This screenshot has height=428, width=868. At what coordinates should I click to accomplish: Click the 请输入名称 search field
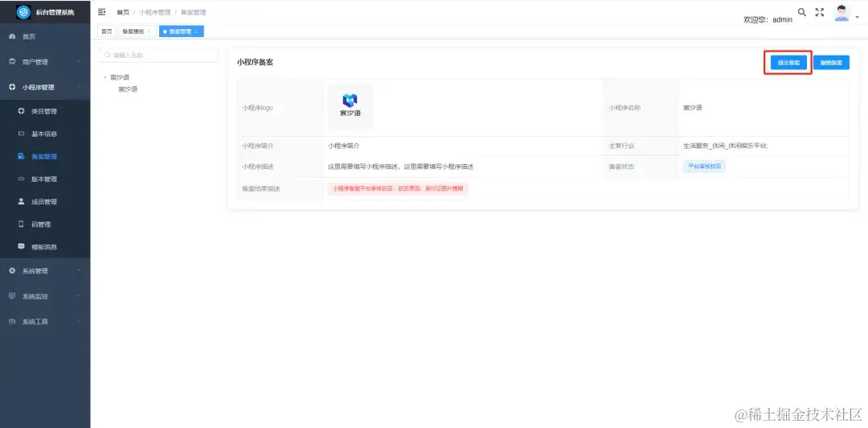(159, 56)
